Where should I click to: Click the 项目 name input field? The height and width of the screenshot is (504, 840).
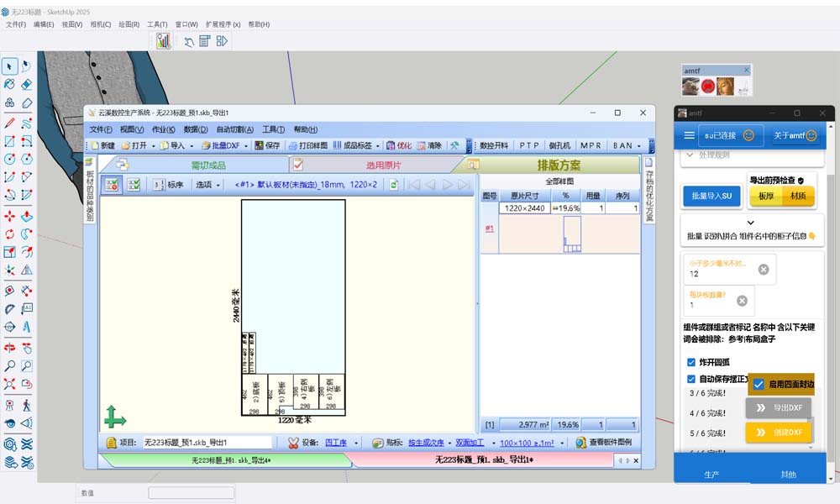207,443
